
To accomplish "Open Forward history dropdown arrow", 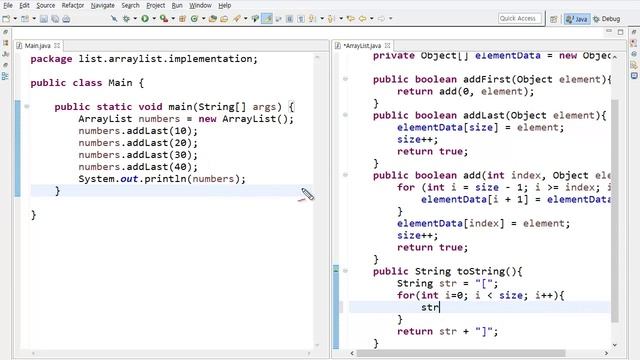I will (390, 19).
